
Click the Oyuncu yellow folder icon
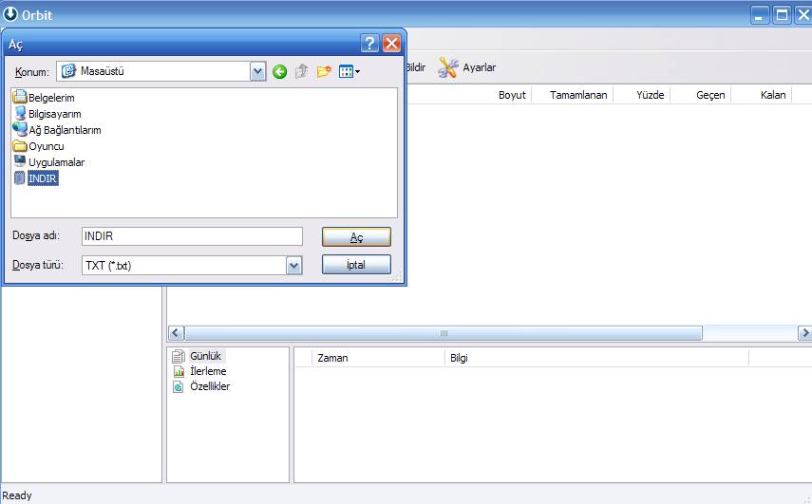pos(20,145)
